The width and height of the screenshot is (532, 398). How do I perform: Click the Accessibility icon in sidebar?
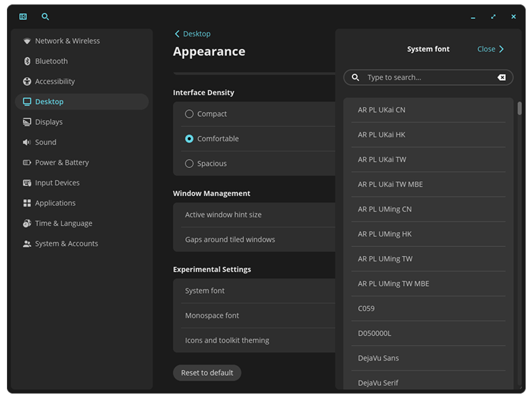[x=27, y=81]
